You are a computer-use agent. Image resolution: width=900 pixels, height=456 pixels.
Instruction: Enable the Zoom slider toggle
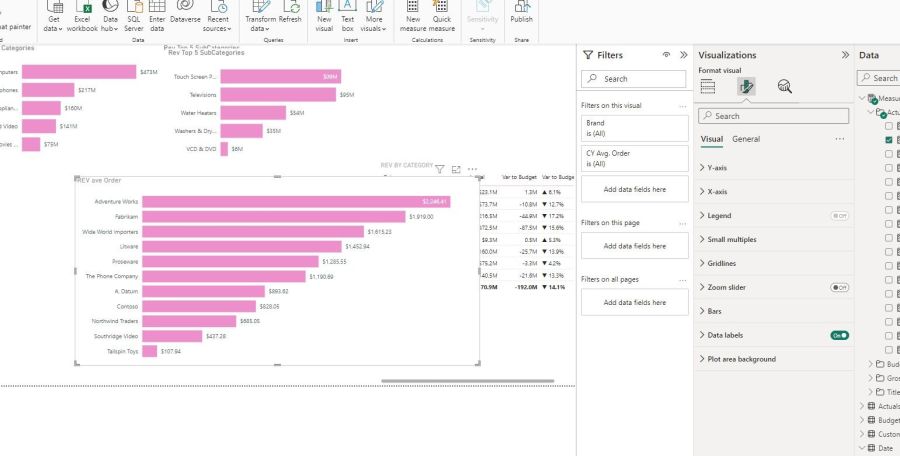click(x=839, y=287)
